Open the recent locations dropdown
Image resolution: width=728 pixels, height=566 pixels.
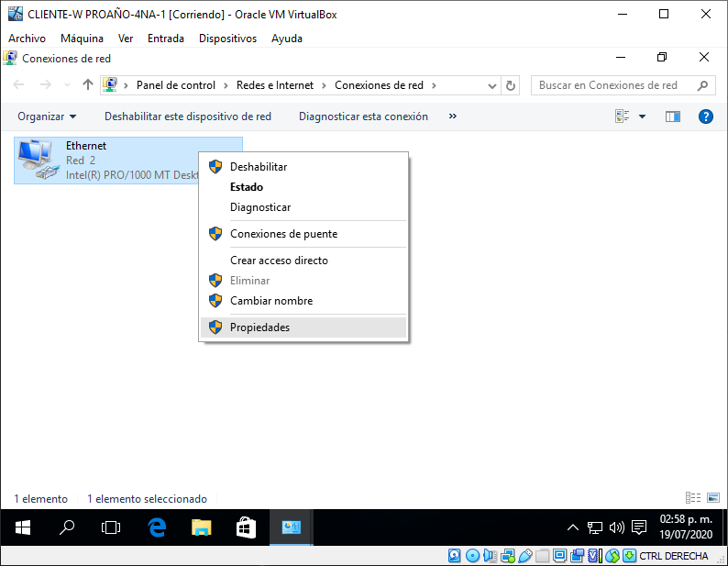(67, 85)
